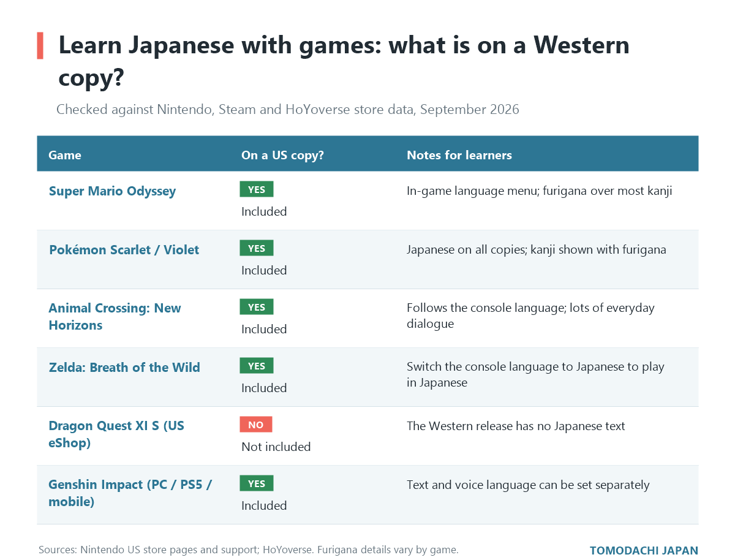Select the note 'The Western release has no Japanese text'
Viewport: 735px width, 560px height.
[516, 426]
